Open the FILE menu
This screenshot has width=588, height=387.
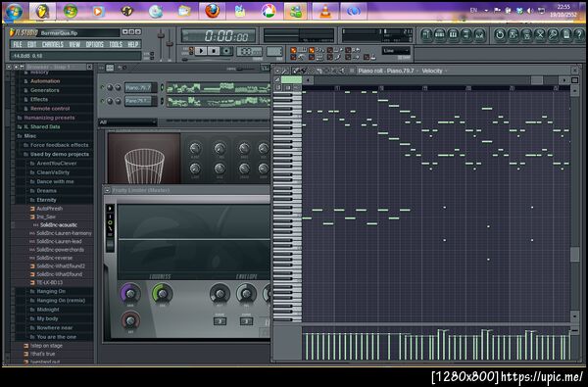18,44
